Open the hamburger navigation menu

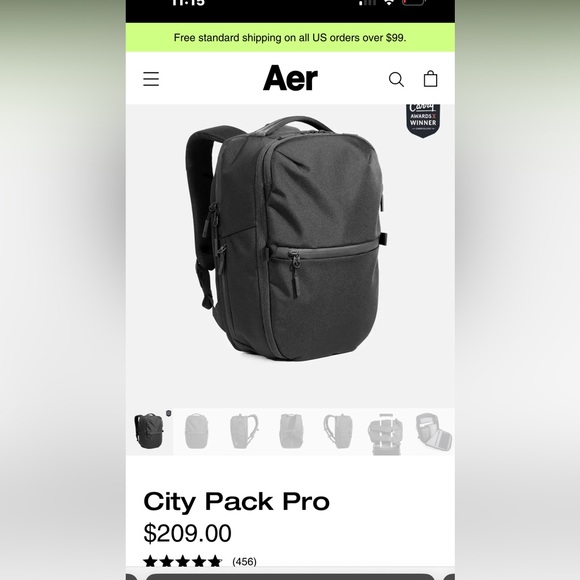(151, 79)
